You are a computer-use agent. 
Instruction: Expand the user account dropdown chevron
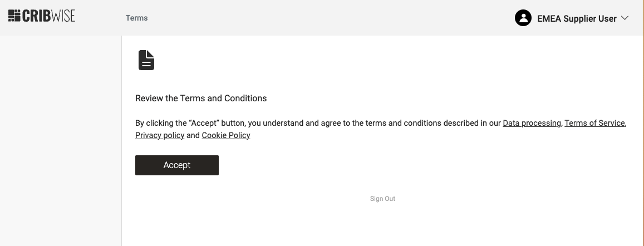click(x=625, y=18)
